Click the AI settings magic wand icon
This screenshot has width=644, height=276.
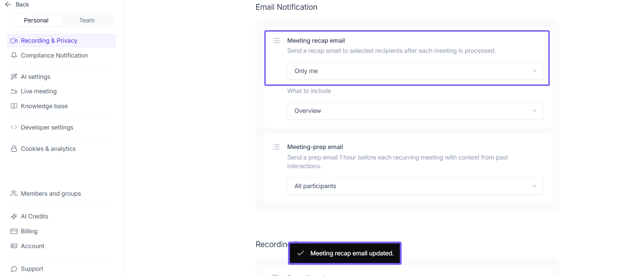click(14, 77)
